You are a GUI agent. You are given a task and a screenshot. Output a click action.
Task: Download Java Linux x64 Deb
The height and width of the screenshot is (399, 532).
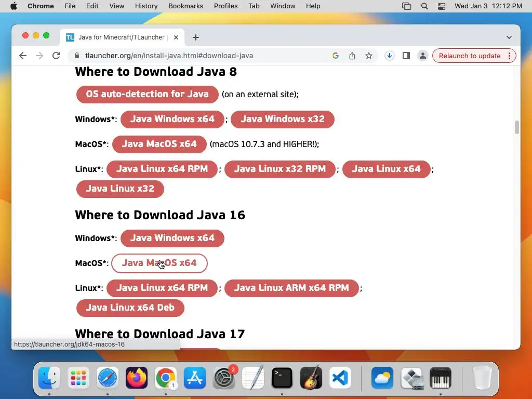coord(130,308)
